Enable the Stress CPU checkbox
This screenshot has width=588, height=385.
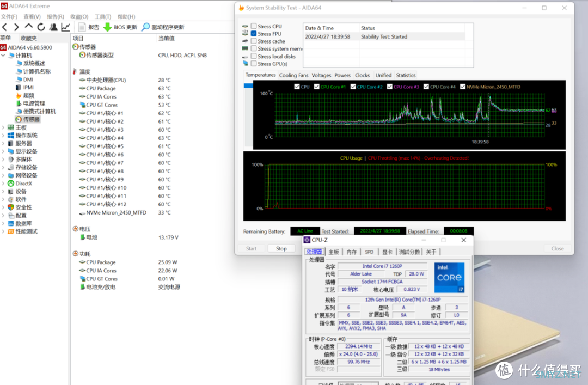pyautogui.click(x=254, y=26)
